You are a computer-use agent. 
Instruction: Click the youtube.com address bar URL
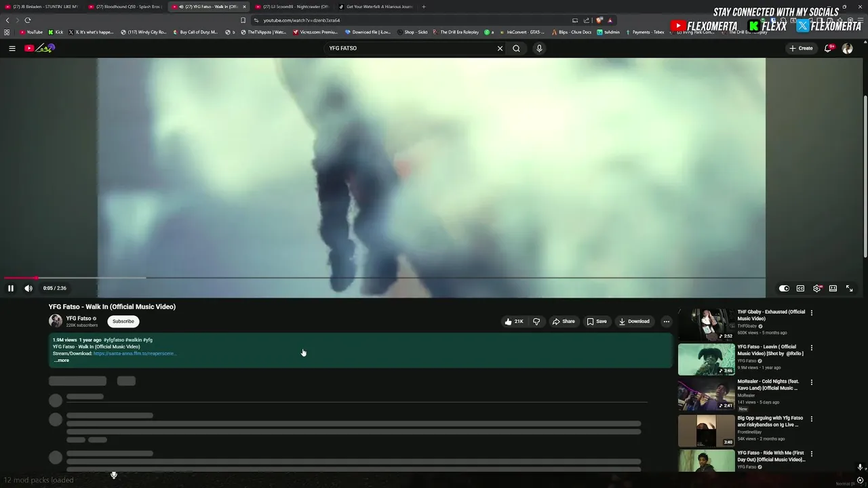pyautogui.click(x=302, y=20)
